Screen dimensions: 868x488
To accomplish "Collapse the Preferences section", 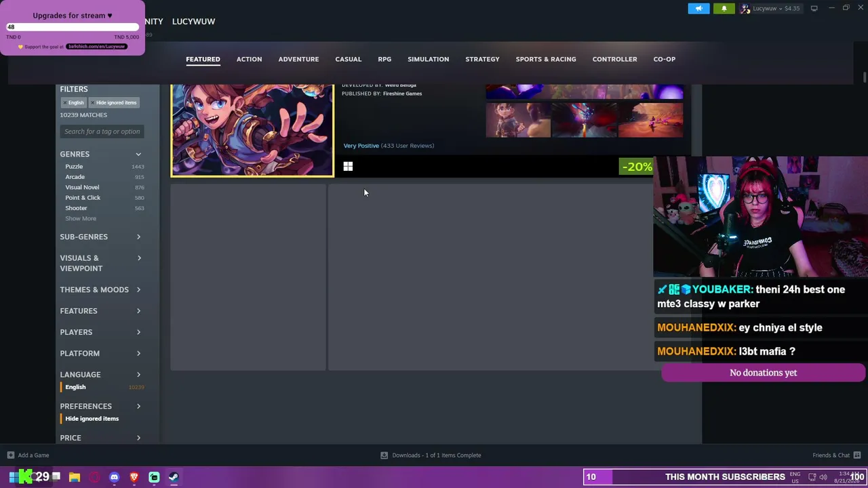I will tap(102, 406).
